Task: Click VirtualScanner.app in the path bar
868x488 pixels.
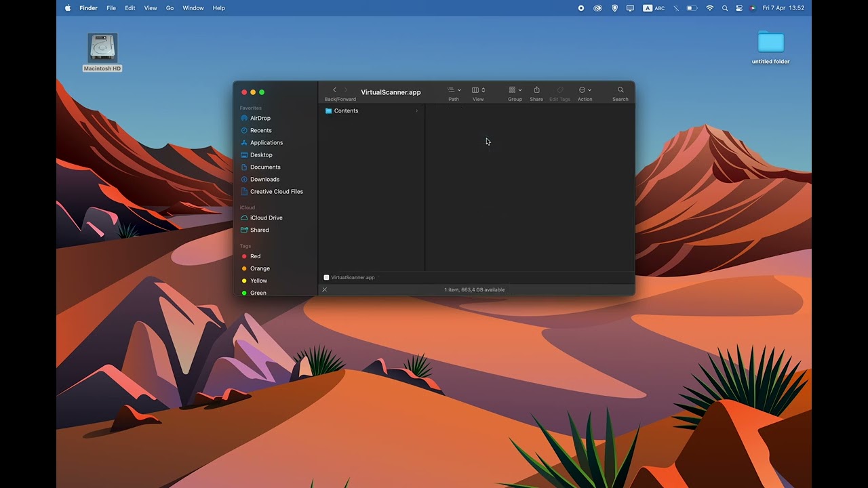Action: click(x=349, y=277)
